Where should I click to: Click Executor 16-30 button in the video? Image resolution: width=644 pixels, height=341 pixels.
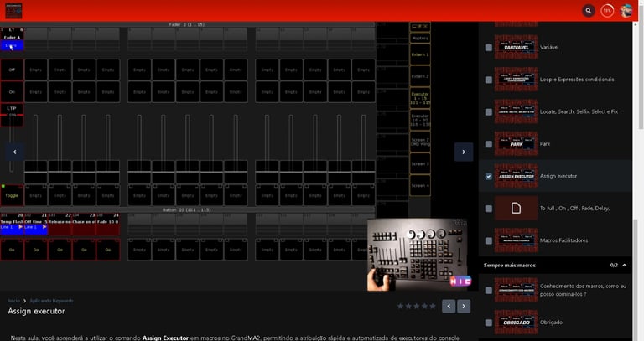coord(420,121)
